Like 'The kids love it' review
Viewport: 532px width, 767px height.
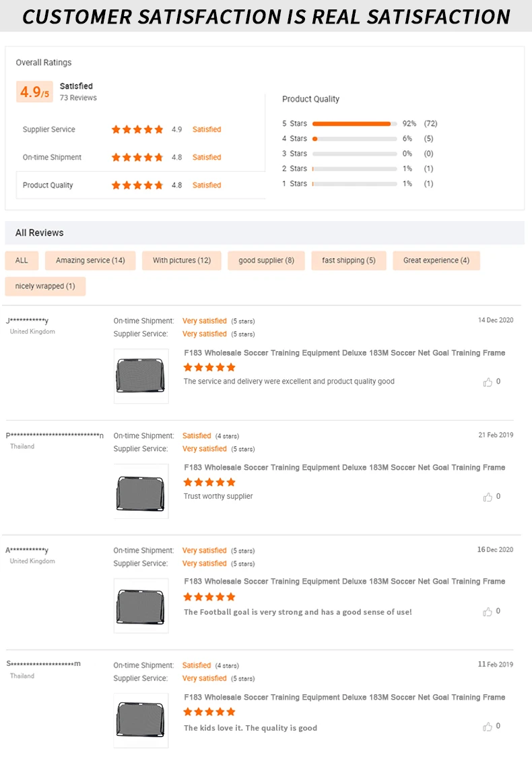(488, 727)
